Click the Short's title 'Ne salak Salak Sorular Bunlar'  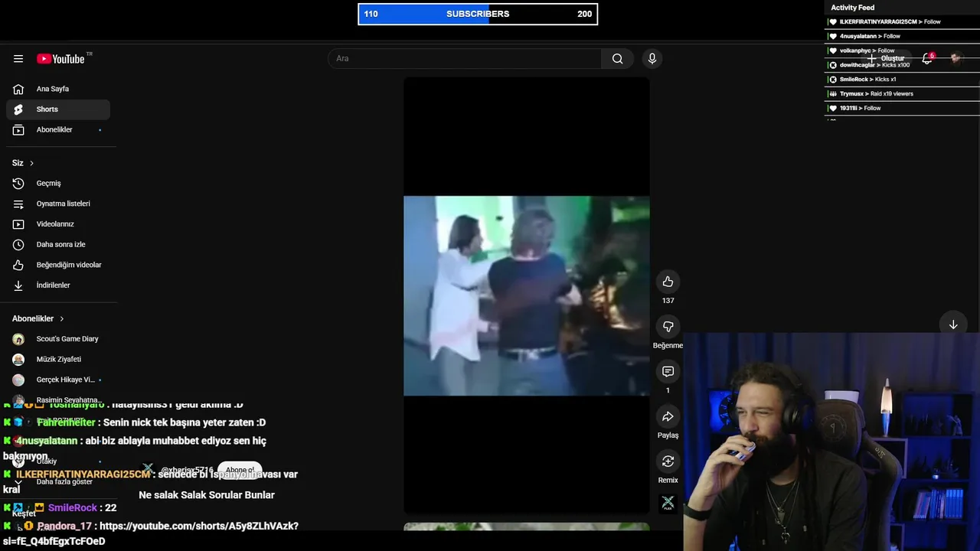click(x=207, y=495)
